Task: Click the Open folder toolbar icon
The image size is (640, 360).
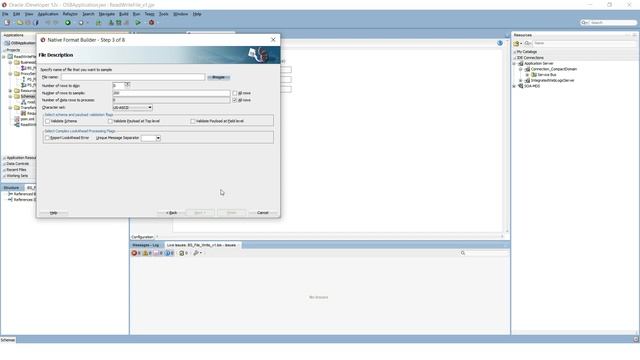Action: (x=19, y=22)
